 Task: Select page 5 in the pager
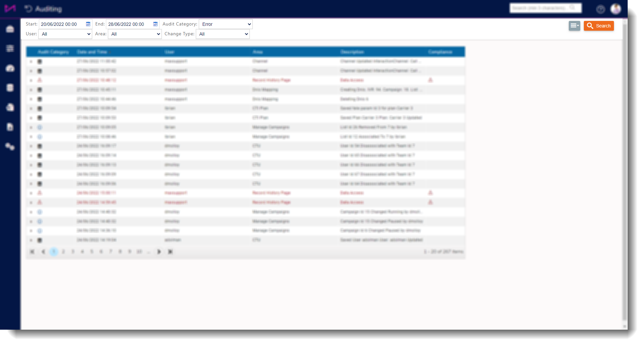(92, 252)
